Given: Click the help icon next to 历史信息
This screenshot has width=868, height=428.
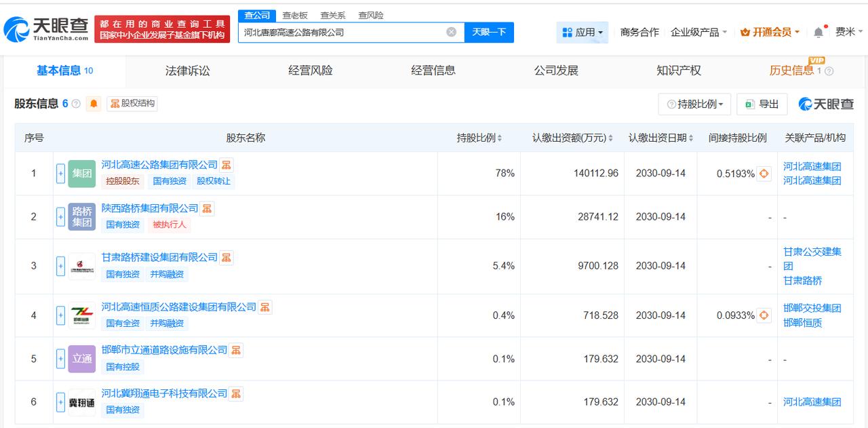Looking at the screenshot, I should pos(829,71).
